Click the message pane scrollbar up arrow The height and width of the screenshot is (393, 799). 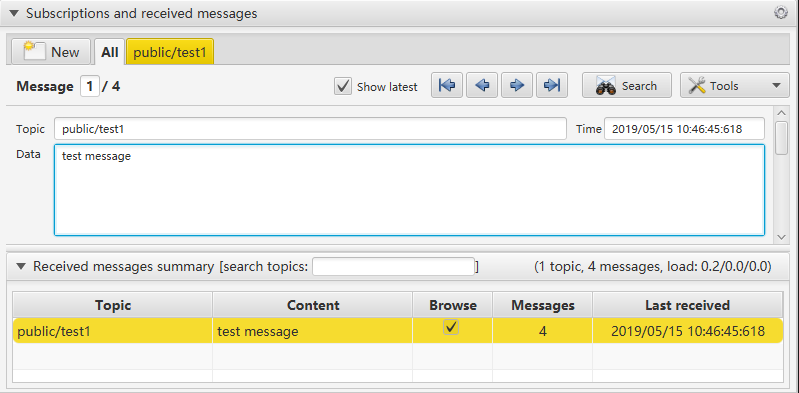tap(781, 112)
